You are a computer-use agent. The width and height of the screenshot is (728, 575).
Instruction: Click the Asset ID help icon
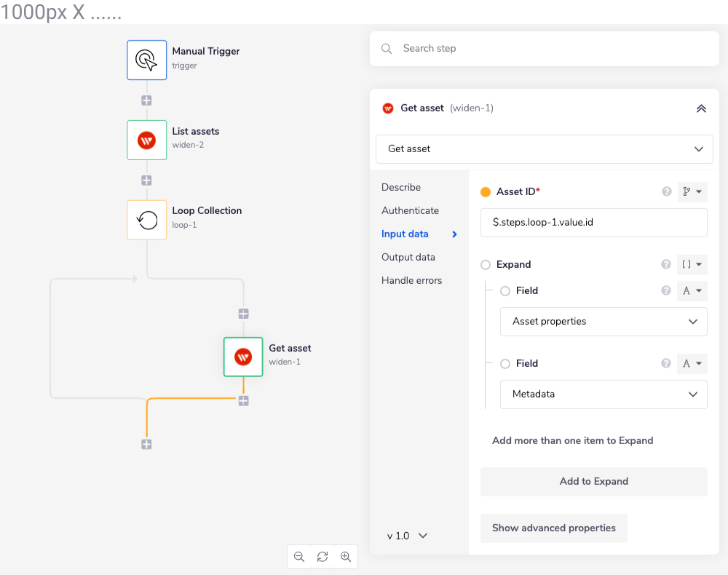pyautogui.click(x=666, y=191)
